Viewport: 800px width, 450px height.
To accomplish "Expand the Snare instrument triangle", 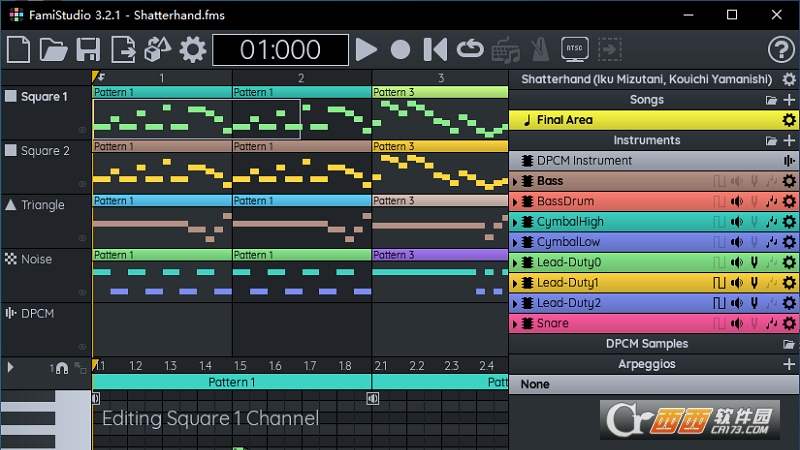I will pyautogui.click(x=515, y=324).
